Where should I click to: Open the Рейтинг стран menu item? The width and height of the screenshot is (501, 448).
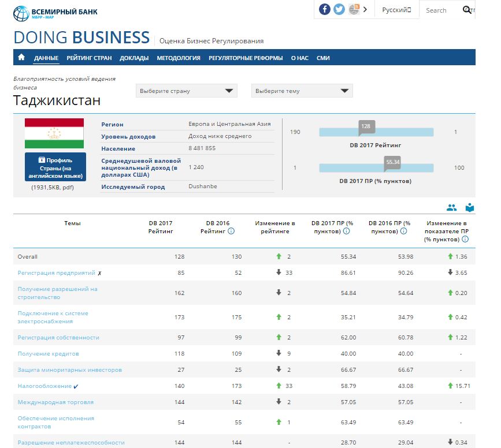pos(89,58)
